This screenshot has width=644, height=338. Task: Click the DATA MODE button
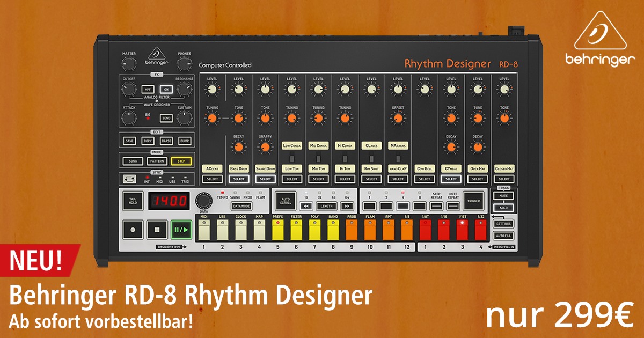(x=241, y=205)
